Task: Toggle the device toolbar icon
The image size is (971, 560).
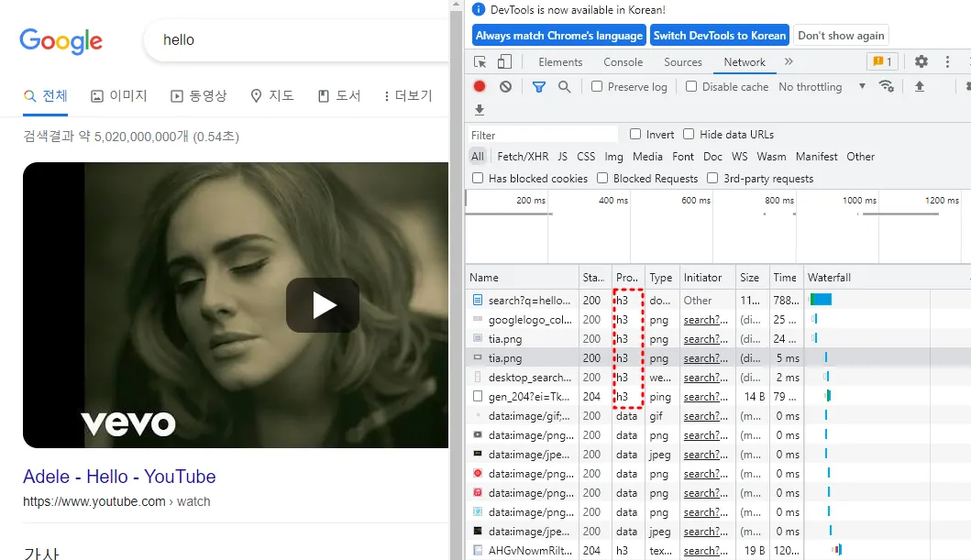Action: (x=504, y=62)
